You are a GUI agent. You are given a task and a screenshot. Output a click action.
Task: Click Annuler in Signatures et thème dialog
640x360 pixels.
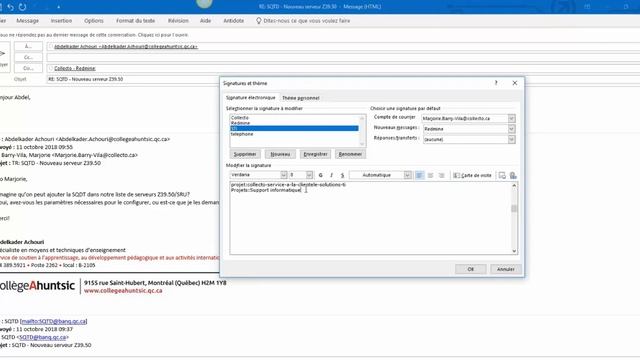505,269
